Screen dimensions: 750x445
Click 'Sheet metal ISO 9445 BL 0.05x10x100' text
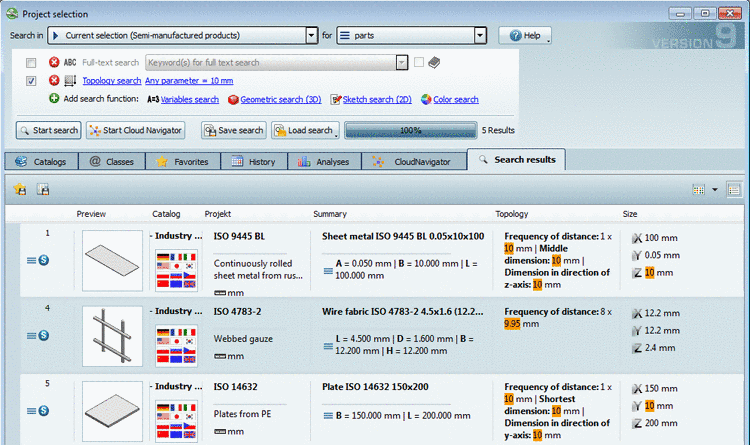click(x=403, y=236)
